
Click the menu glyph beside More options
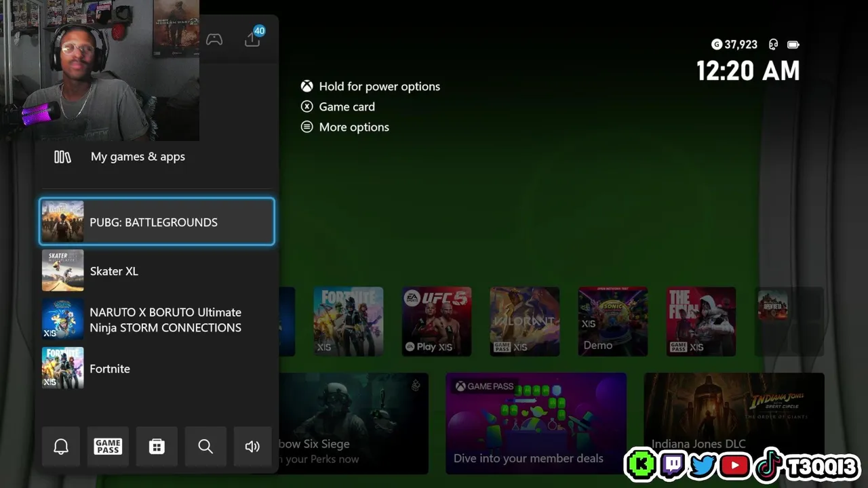pyautogui.click(x=307, y=127)
